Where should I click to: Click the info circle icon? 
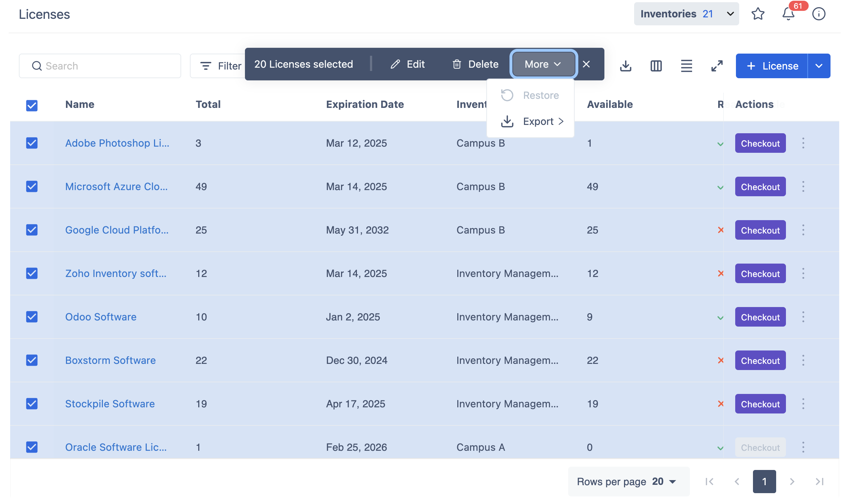[819, 14]
